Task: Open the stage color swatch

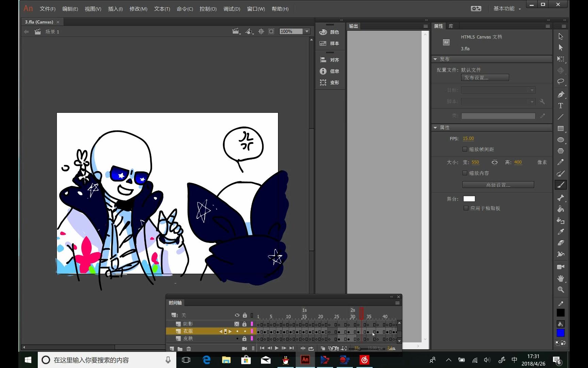Action: pos(469,199)
